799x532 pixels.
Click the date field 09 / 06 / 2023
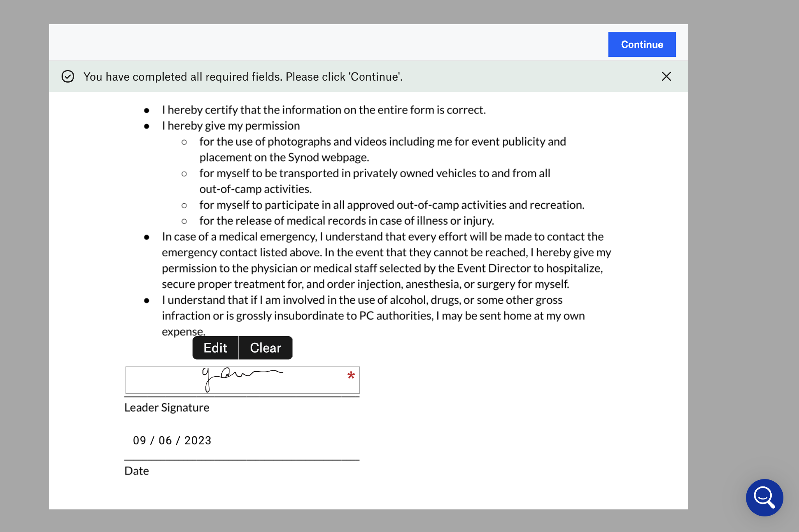click(x=172, y=440)
